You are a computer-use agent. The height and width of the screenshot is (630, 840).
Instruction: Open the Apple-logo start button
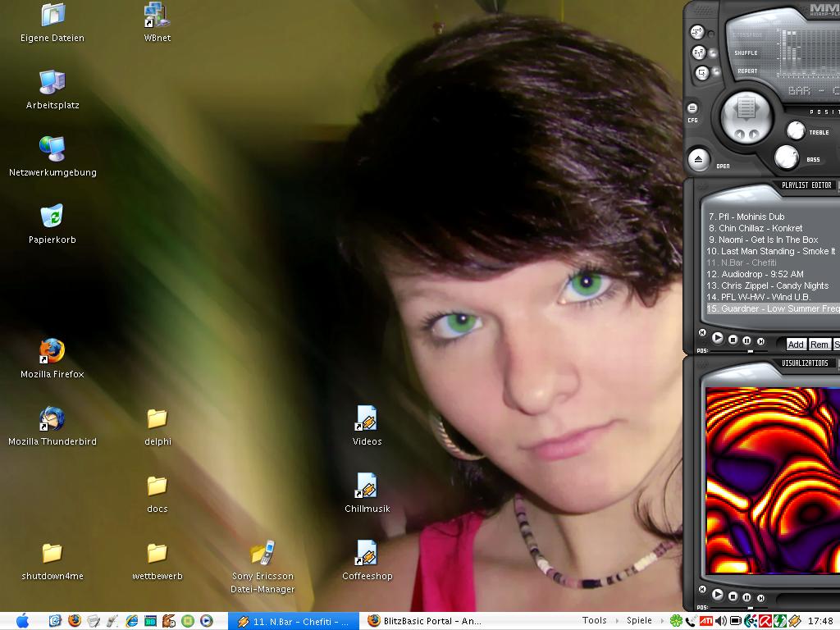[x=23, y=621]
